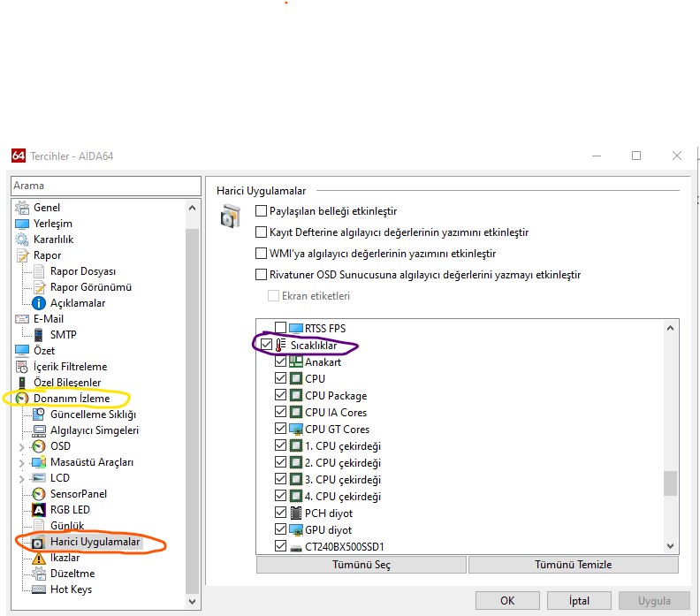Click the Rapor Görünümü icon
This screenshot has height=616, width=700.
(39, 287)
